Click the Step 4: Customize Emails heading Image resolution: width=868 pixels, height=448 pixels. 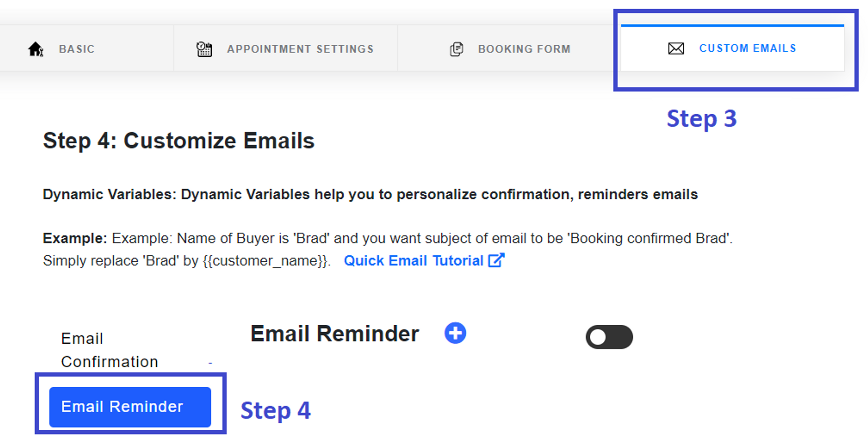coord(179,141)
